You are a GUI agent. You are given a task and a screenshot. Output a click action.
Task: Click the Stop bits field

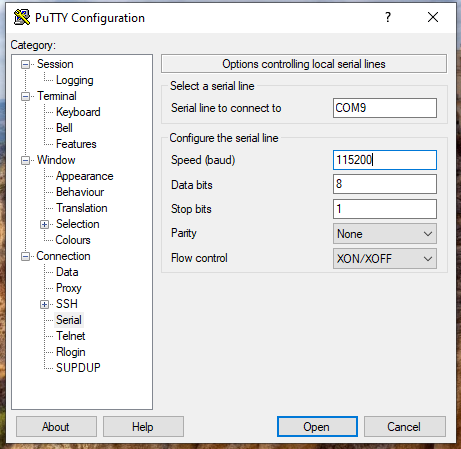[385, 209]
